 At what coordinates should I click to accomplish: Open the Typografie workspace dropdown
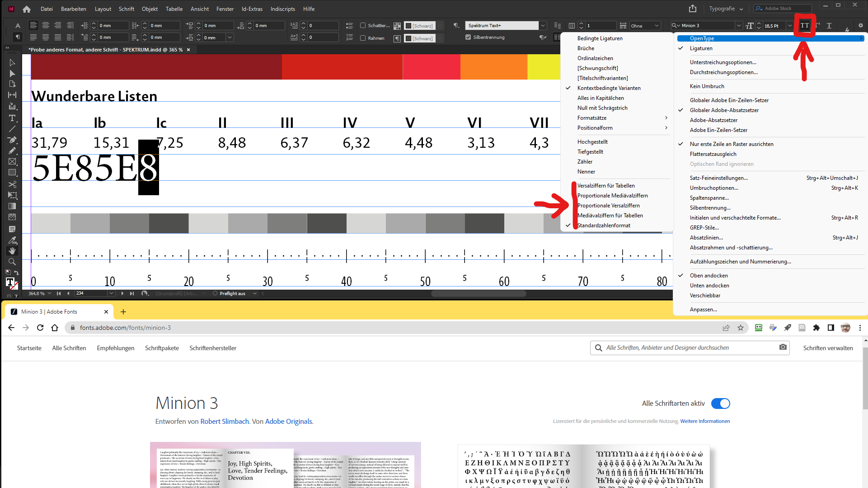726,9
